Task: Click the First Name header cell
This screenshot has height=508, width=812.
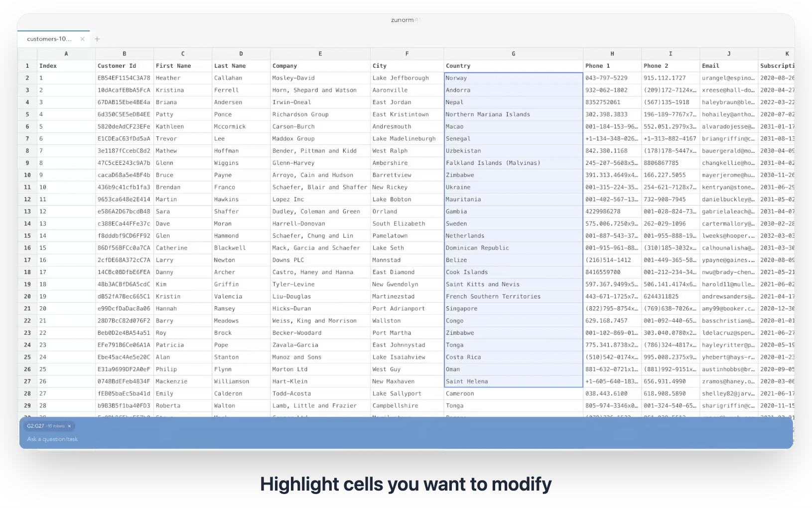Action: 183,66
